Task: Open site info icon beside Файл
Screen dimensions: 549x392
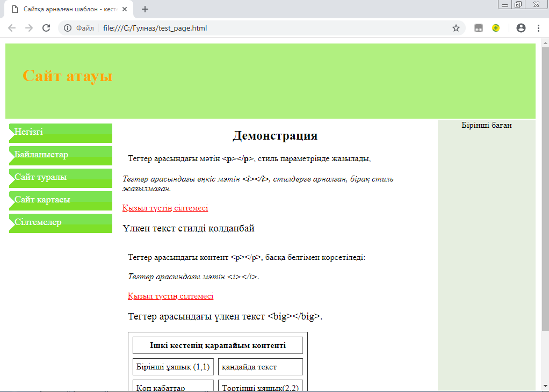Action: click(x=68, y=28)
